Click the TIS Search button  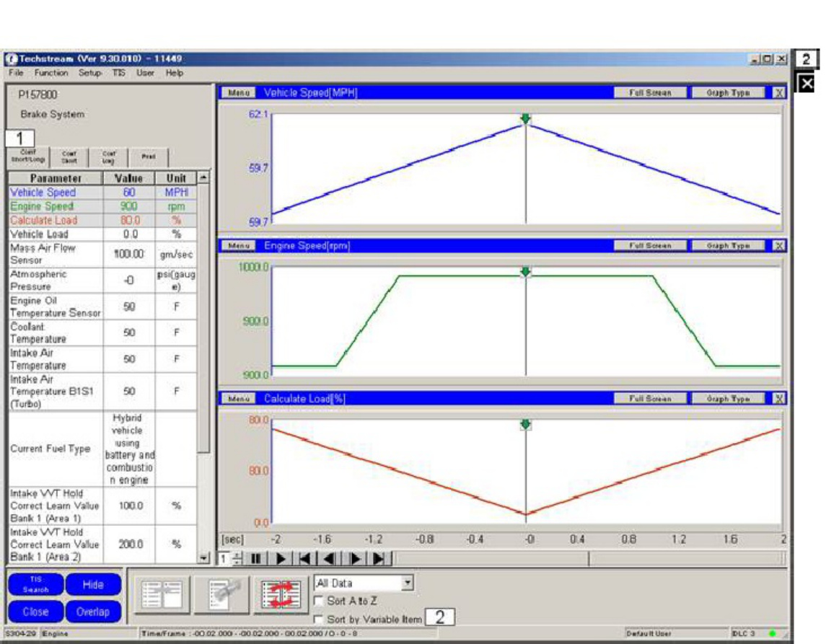[36, 584]
